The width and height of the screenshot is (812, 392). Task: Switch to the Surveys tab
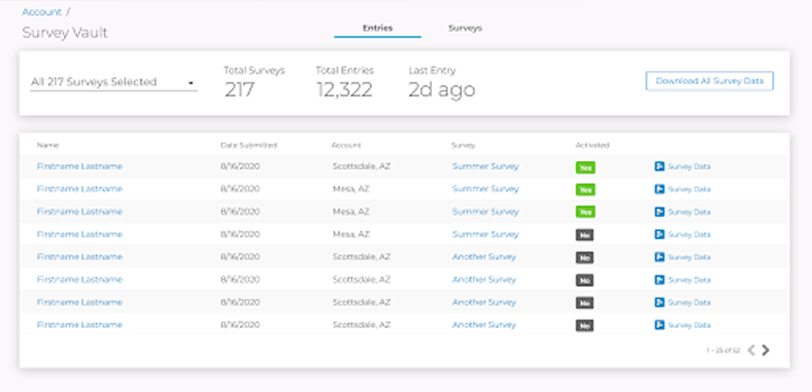tap(465, 28)
